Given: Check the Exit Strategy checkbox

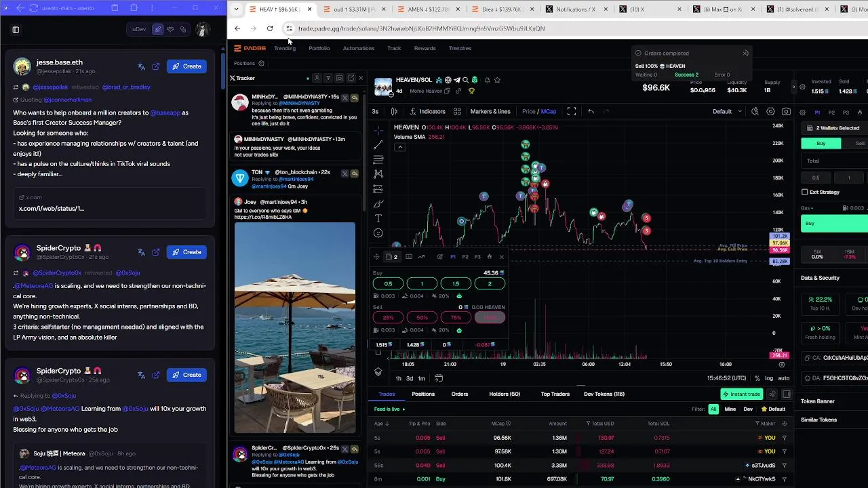Looking at the screenshot, I should [x=805, y=192].
